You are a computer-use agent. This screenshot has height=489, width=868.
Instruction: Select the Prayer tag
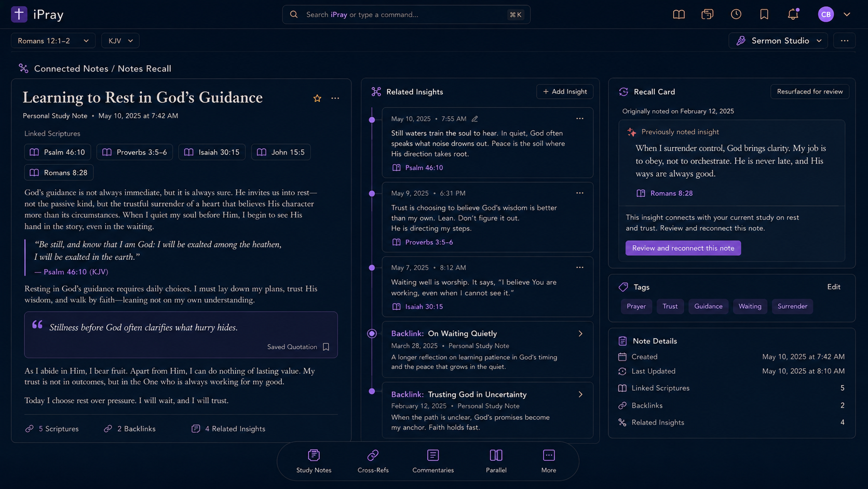(x=636, y=306)
